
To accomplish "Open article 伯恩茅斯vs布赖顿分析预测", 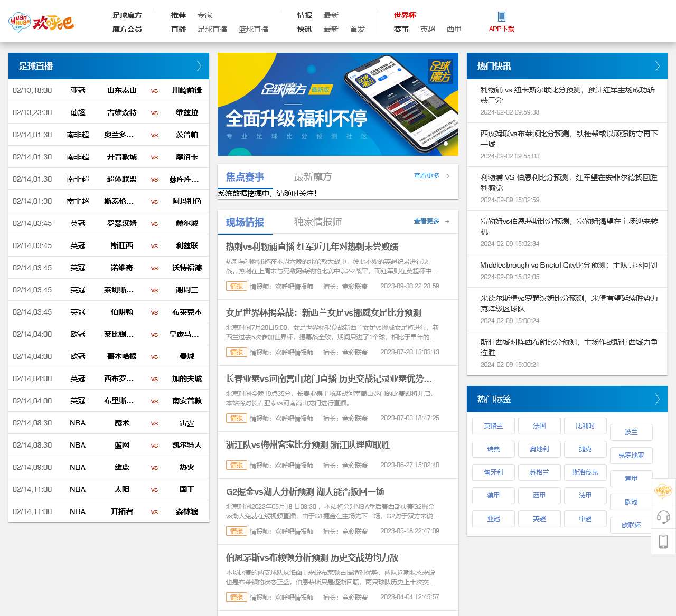I will pos(312,557).
